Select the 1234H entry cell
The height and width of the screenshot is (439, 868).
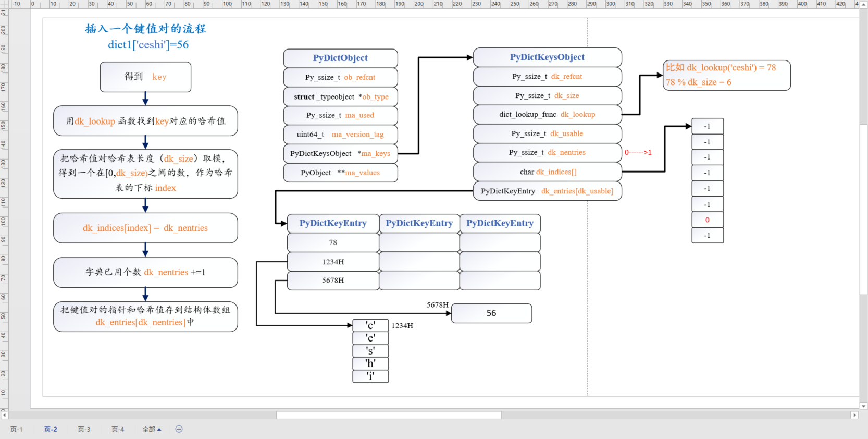pyautogui.click(x=333, y=262)
